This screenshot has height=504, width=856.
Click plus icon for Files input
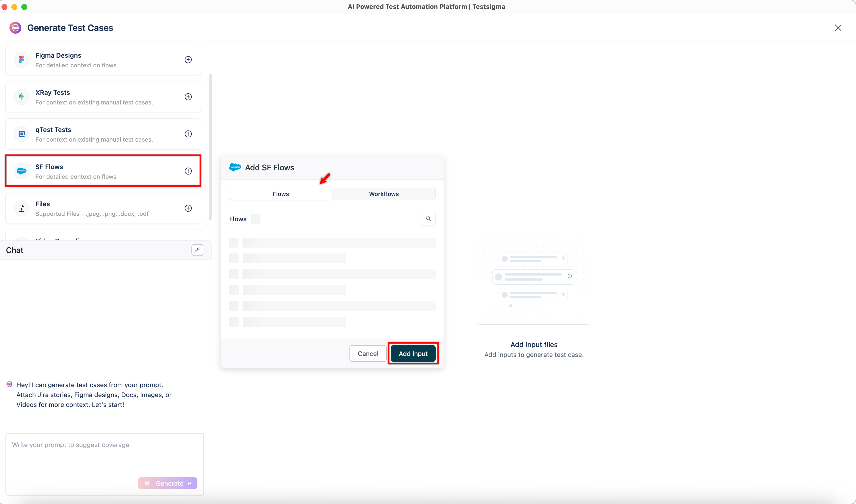[188, 208]
